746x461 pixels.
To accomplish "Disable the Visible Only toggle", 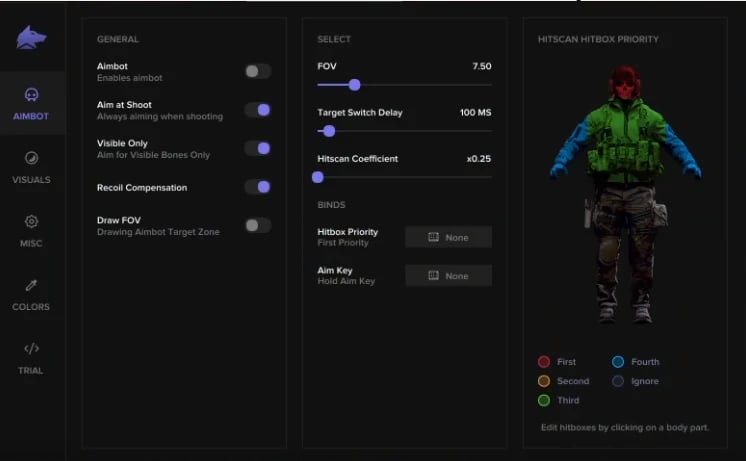I will coord(258,148).
